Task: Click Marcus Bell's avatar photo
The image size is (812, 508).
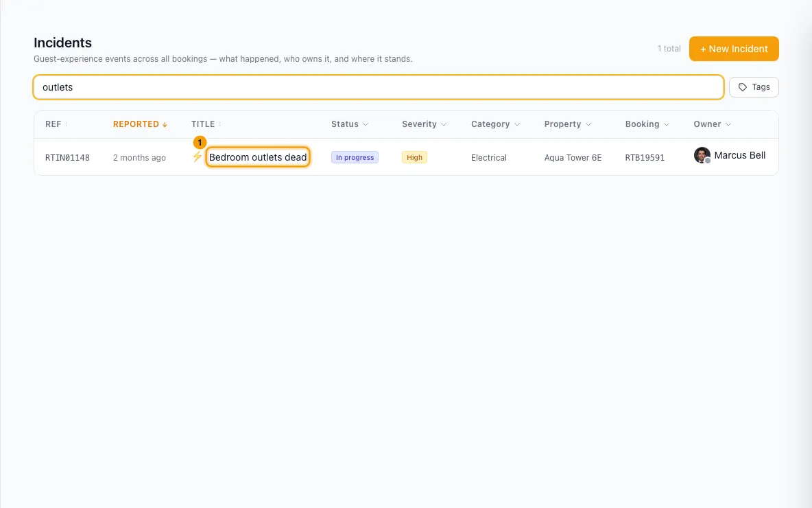Action: point(702,155)
